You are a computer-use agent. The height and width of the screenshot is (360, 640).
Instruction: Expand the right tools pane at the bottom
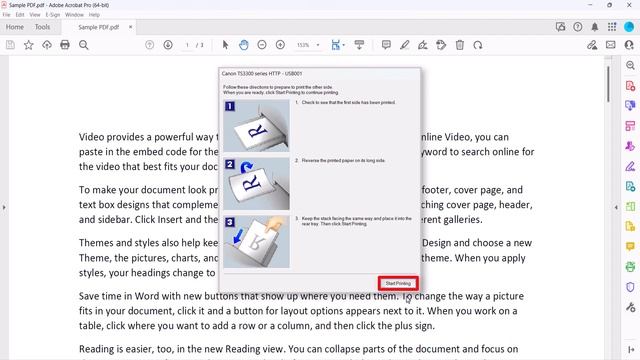[630, 350]
